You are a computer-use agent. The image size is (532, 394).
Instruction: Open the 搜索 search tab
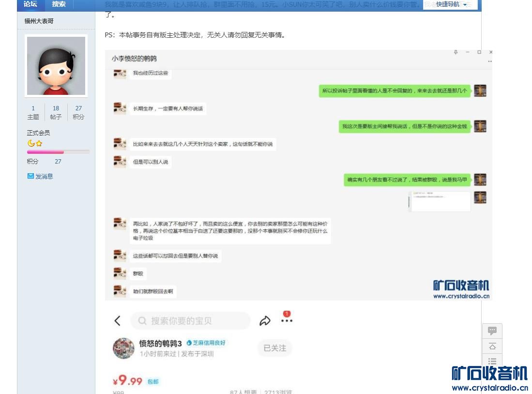[59, 4]
